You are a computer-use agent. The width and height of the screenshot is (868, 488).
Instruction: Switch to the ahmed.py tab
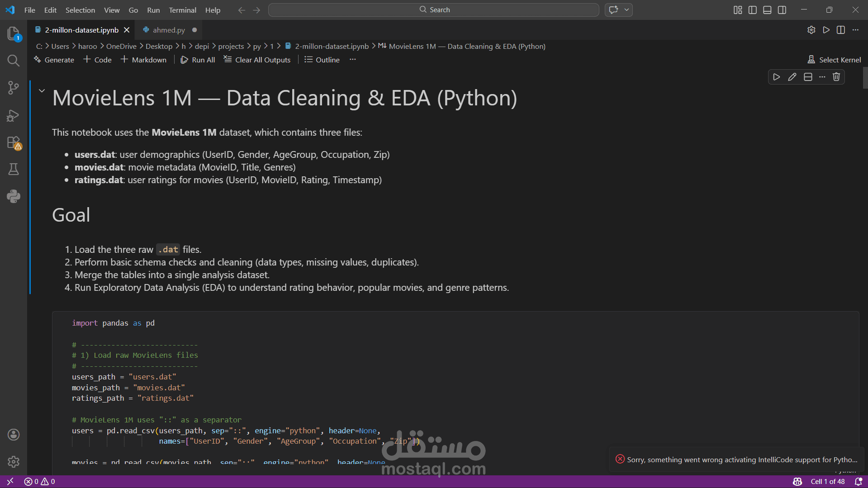(x=168, y=29)
